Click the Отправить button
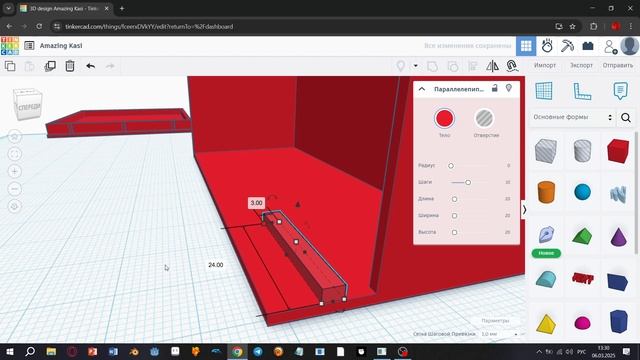Screen dimensions: 640x360 click(x=618, y=65)
